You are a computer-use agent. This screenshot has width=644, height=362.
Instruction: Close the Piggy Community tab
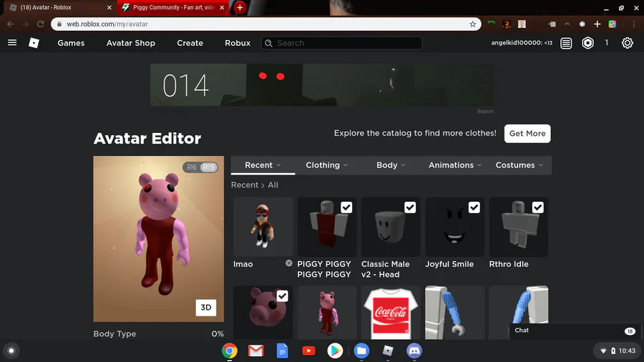(223, 7)
